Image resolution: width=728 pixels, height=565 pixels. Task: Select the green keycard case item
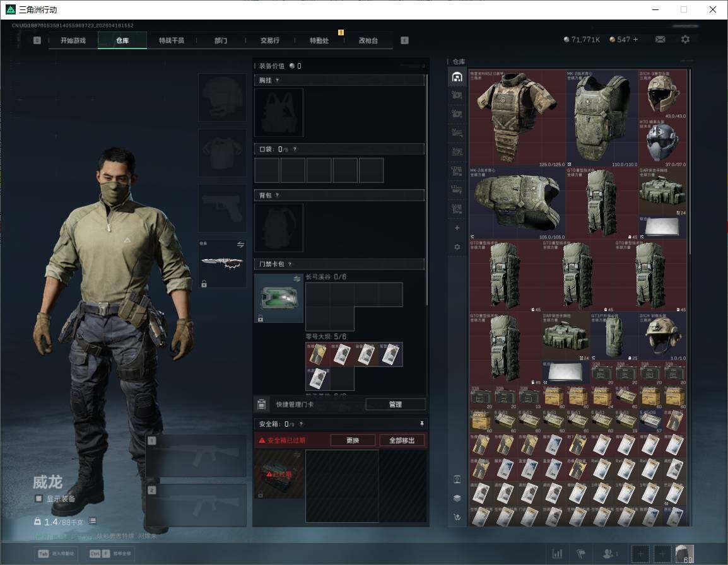279,298
